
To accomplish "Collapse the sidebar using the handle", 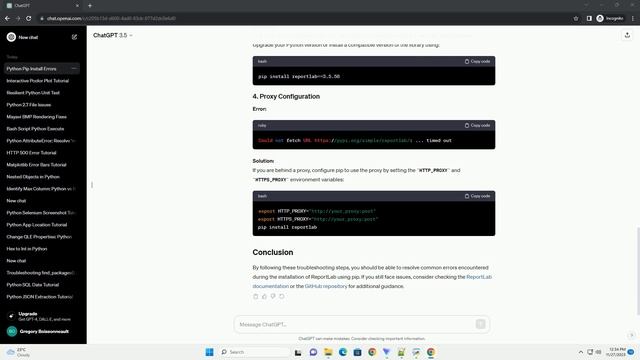I will click(92, 185).
